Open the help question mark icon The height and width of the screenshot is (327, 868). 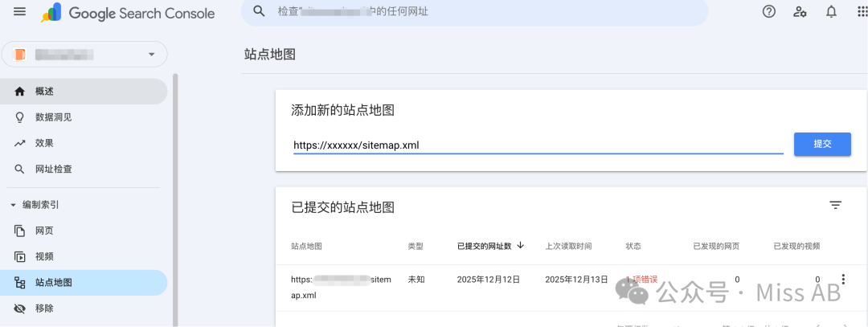(x=769, y=11)
